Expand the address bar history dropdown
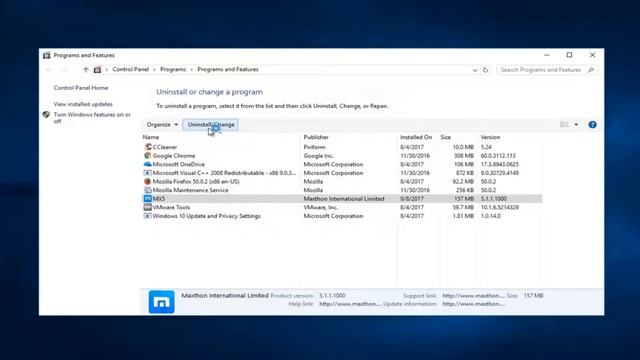640x360 pixels. [475, 70]
